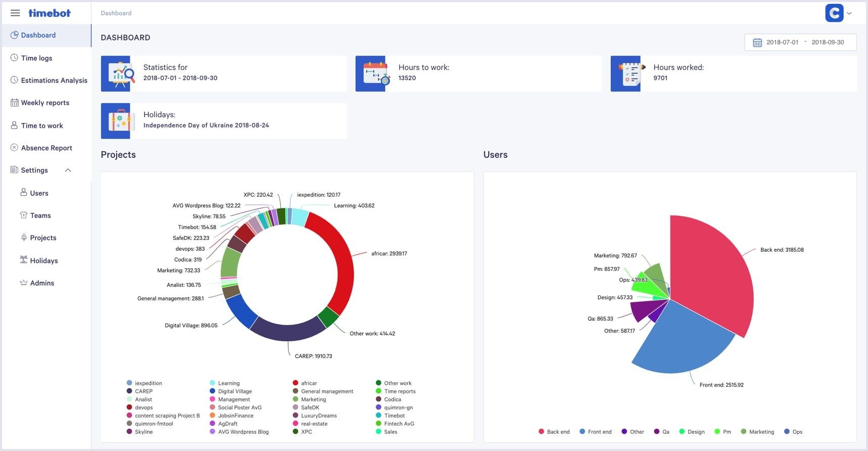
Task: Click the Projects rocket icon
Action: point(23,237)
